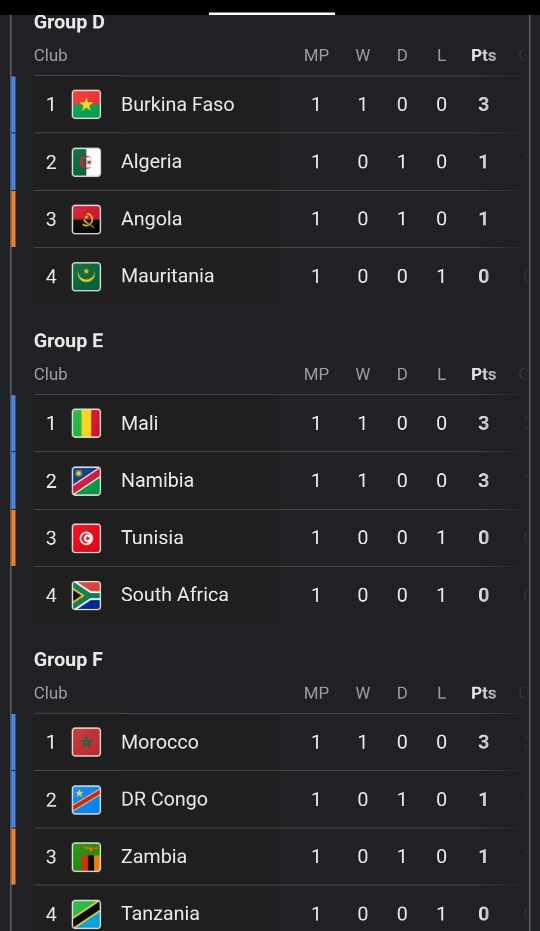Click Pts column header in Group D

click(484, 55)
